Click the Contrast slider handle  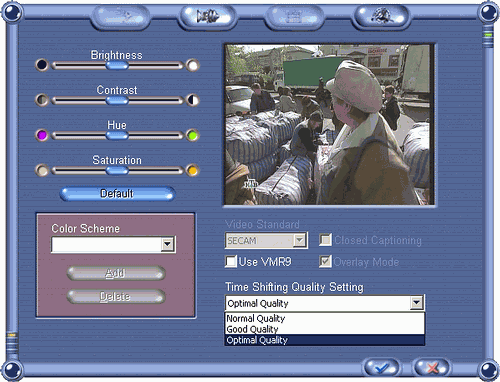(117, 100)
